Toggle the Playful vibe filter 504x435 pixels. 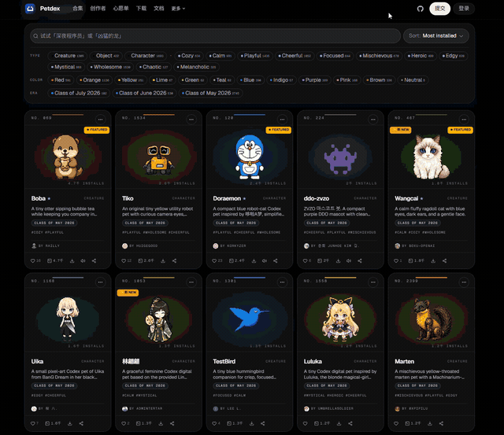tap(255, 56)
